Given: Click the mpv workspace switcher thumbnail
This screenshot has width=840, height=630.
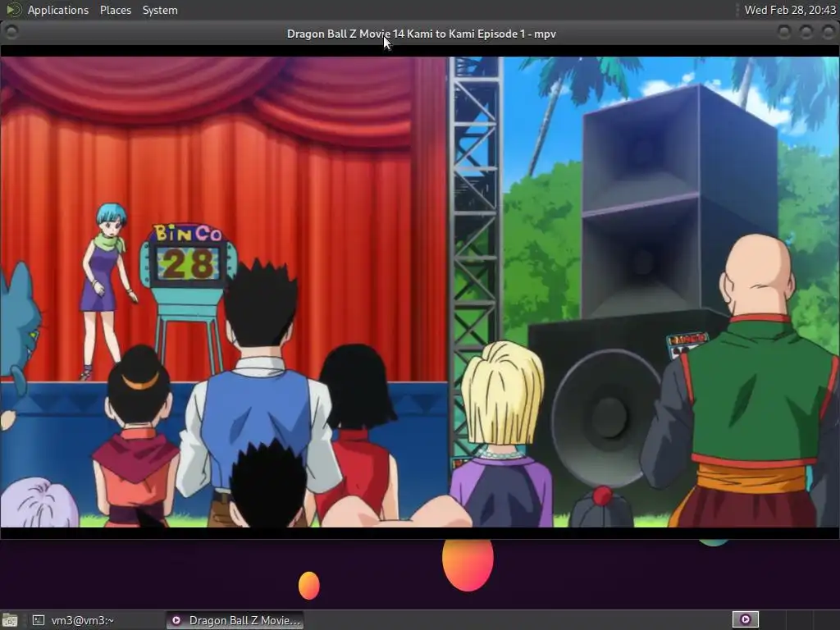Looking at the screenshot, I should click(745, 620).
